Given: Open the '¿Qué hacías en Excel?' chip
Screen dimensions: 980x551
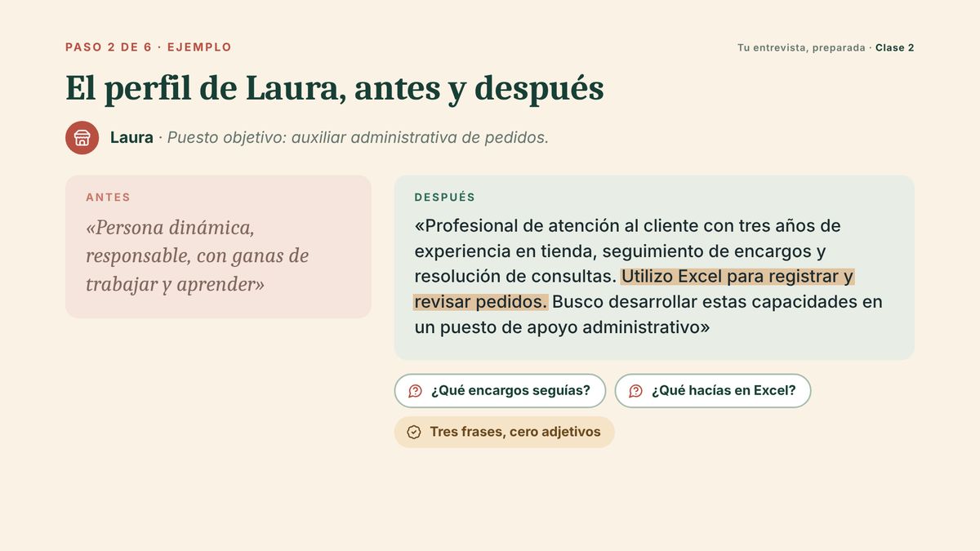Looking at the screenshot, I should tap(713, 391).
